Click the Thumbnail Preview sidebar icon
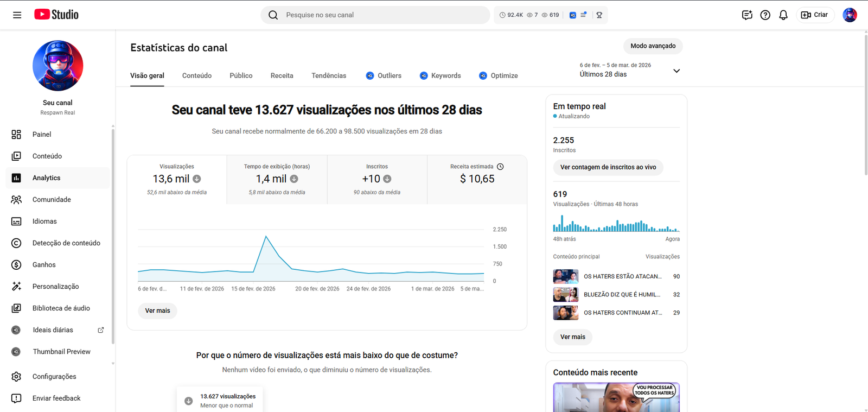Image resolution: width=868 pixels, height=412 pixels. click(16, 352)
